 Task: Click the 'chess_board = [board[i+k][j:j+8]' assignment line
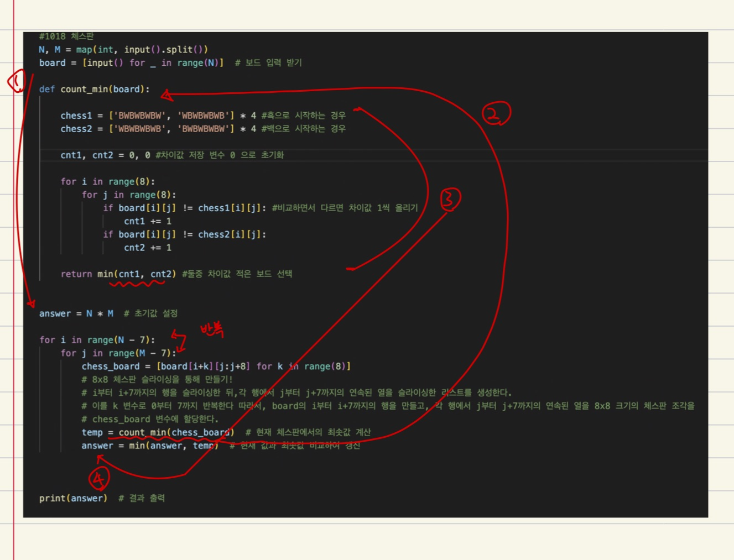[216, 367]
